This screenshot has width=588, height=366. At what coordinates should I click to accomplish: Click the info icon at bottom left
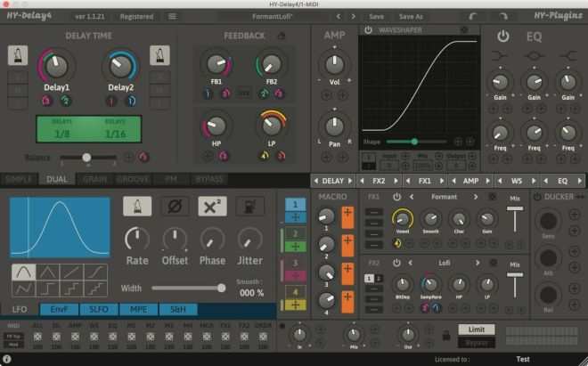point(7,359)
